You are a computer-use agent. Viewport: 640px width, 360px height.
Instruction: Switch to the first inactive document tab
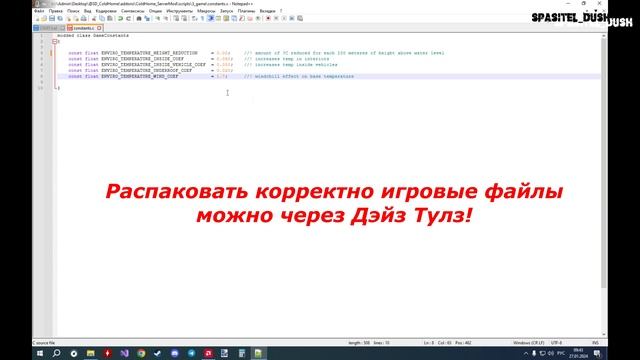tap(49, 28)
